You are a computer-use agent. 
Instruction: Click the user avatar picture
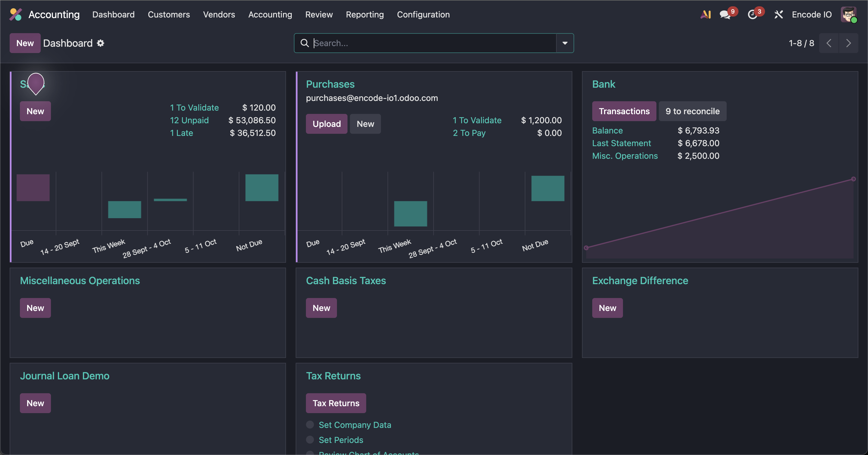tap(848, 14)
